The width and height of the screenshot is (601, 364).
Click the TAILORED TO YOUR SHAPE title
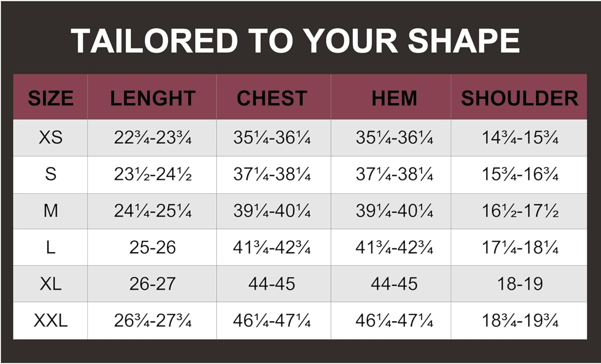coord(295,41)
